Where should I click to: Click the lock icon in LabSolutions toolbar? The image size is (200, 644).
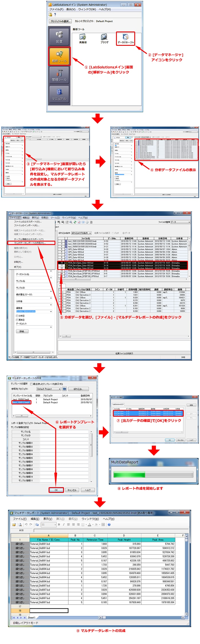pyautogui.click(x=50, y=15)
